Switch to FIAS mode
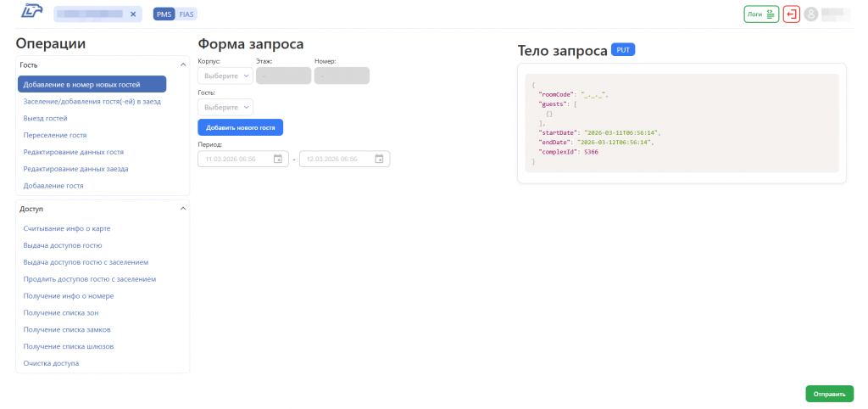868x409 pixels. coord(186,14)
